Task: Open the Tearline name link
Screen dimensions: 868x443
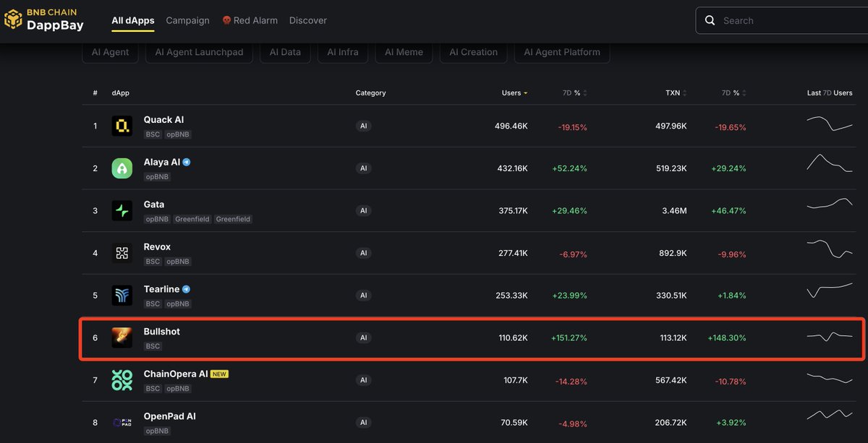Action: click(161, 289)
